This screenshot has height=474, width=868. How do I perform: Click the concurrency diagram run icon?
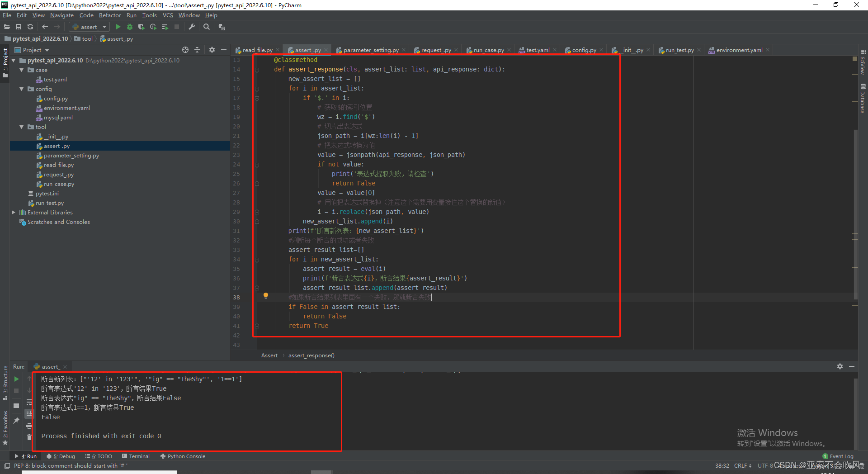pos(165,27)
